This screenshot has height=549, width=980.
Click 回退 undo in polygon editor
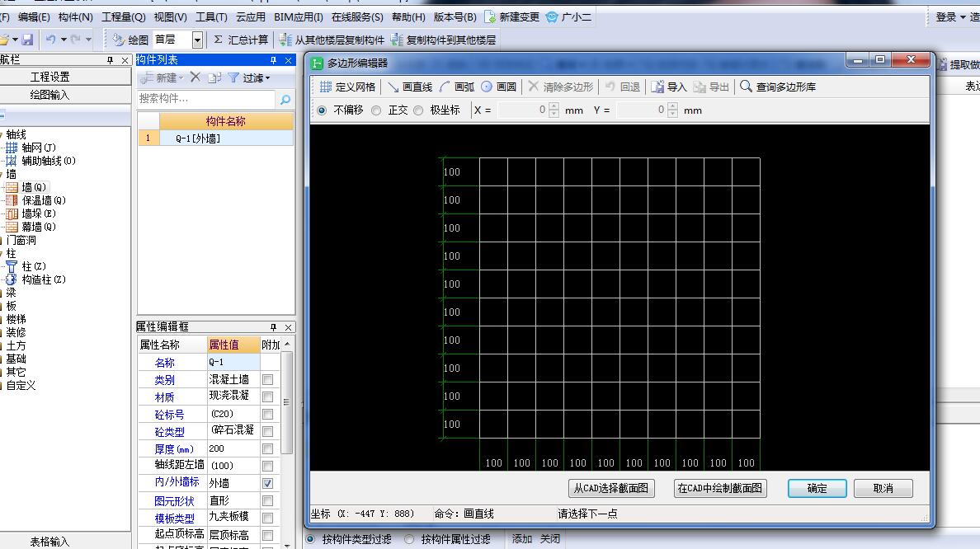point(623,87)
